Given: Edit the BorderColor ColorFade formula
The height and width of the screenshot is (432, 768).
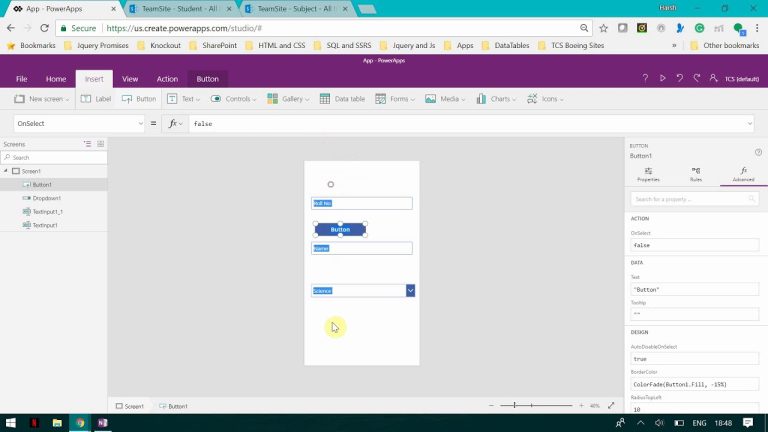Looking at the screenshot, I should point(695,384).
